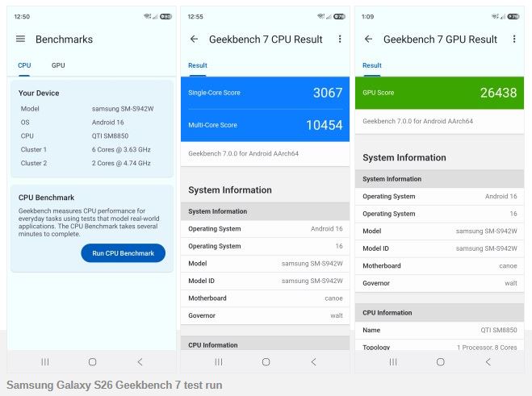This screenshot has height=396, width=532.
Task: Open overflow menu on GPU Result screen
Action: click(514, 39)
